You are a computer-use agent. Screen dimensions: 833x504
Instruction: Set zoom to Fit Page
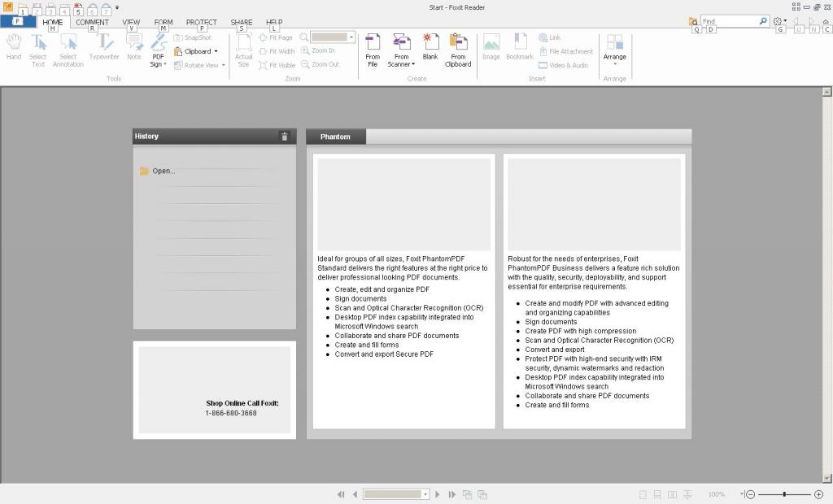tap(276, 37)
